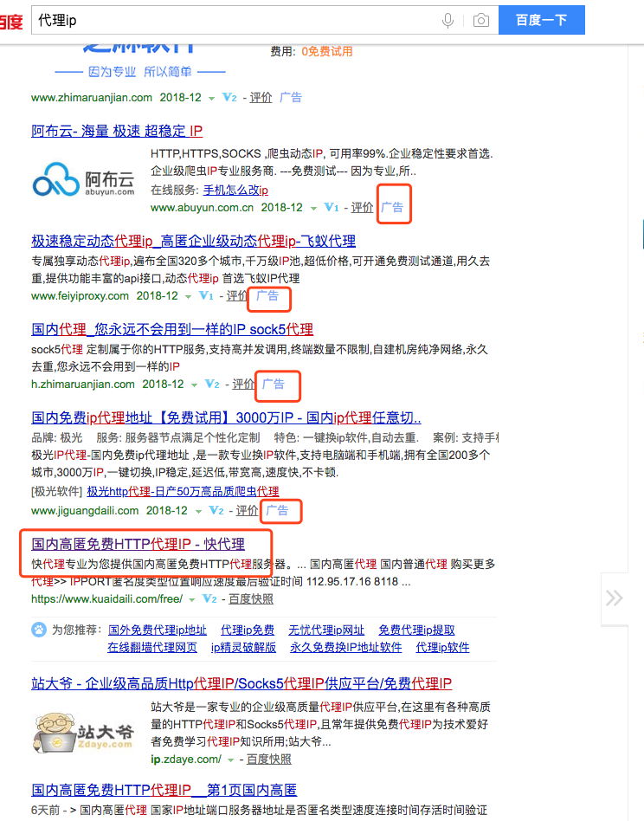
Task: Click 广告 label for feiyiproxy.com result
Action: 267,296
